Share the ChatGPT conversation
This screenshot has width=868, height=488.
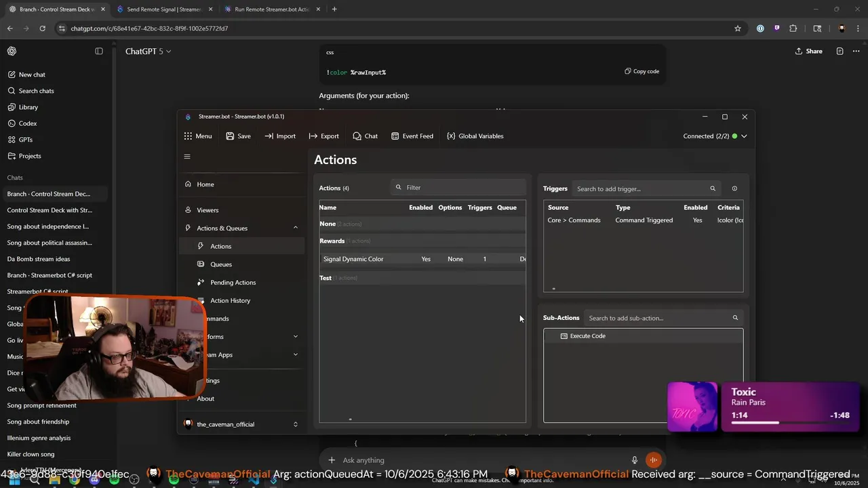point(808,52)
